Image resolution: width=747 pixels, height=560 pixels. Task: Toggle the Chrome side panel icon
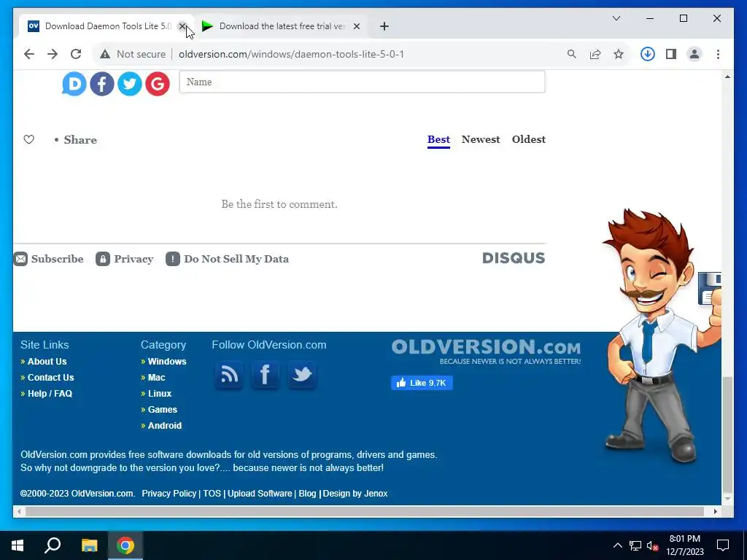click(x=671, y=54)
